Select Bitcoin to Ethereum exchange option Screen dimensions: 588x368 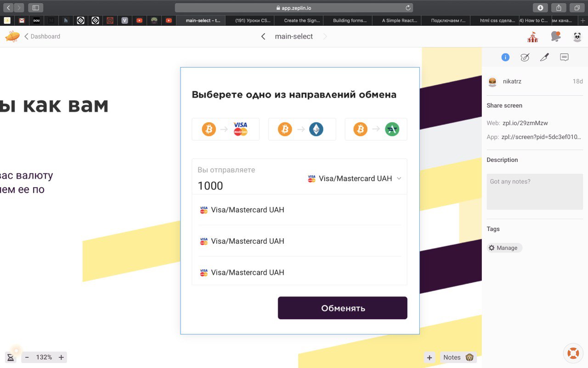[x=302, y=129]
